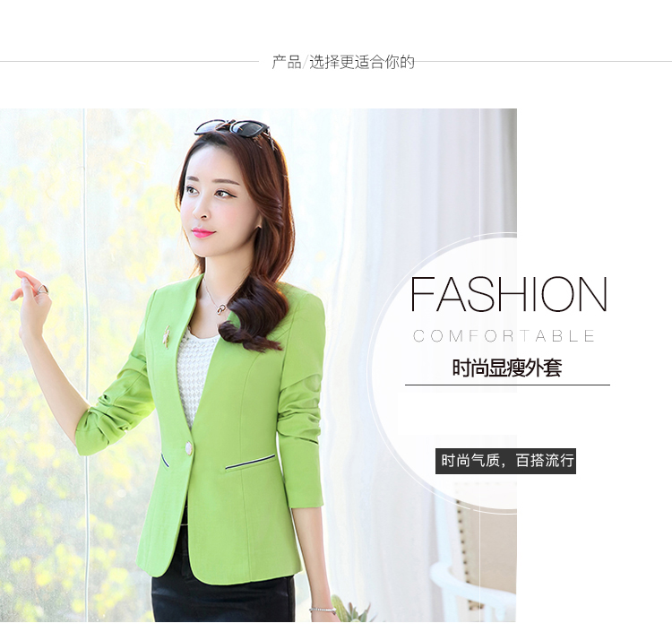Click the pendant necklace
The image size is (672, 632).
(x=221, y=308)
